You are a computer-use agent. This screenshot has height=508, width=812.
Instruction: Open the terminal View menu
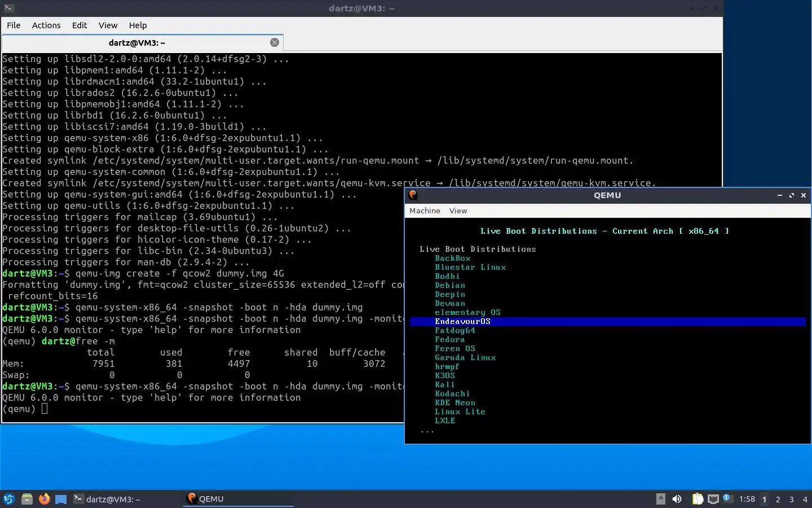(x=108, y=25)
